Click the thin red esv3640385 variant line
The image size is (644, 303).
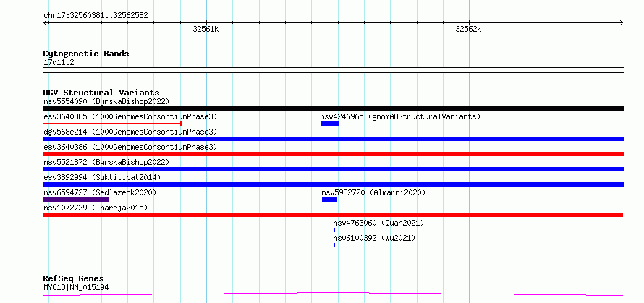113,123
